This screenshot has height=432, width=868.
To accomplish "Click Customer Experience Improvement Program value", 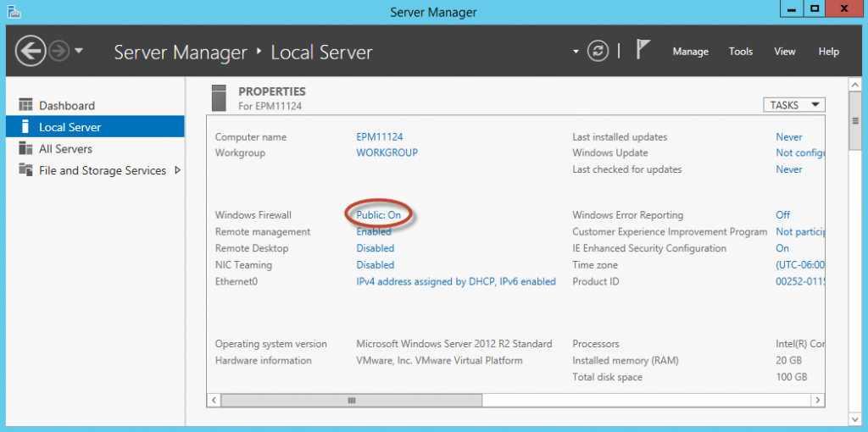I will (x=800, y=231).
